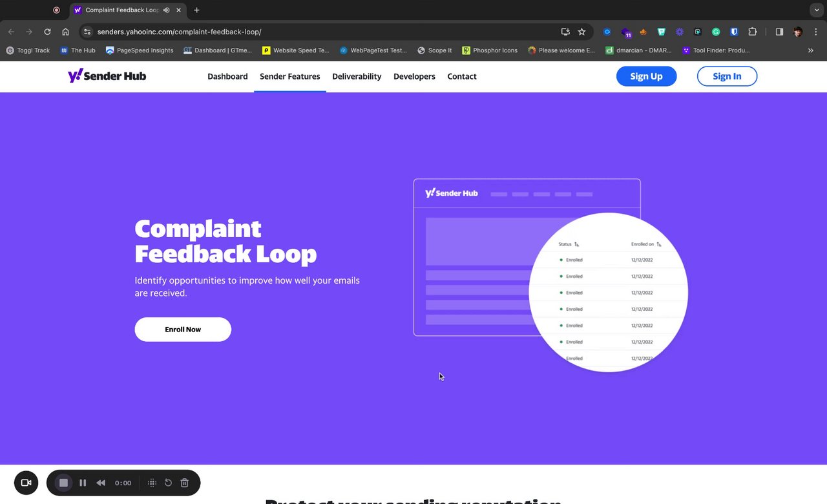827x504 pixels.
Task: Open Bitwarden shield extension
Action: 735,32
